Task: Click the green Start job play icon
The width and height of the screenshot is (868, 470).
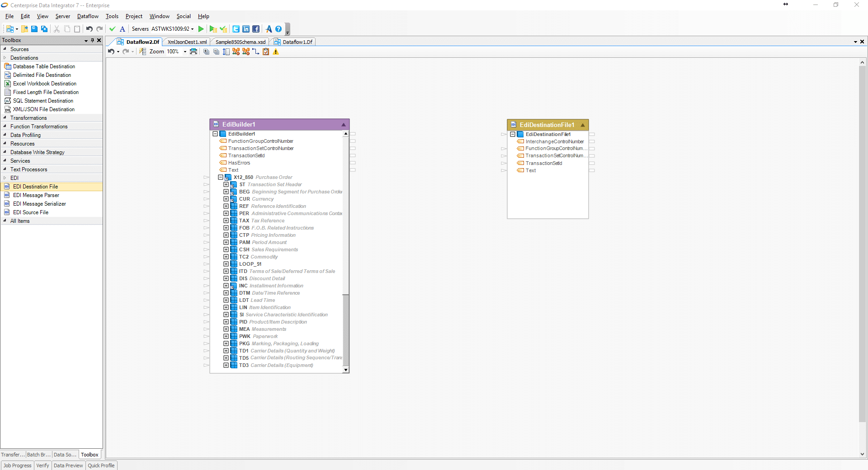Action: (x=201, y=29)
